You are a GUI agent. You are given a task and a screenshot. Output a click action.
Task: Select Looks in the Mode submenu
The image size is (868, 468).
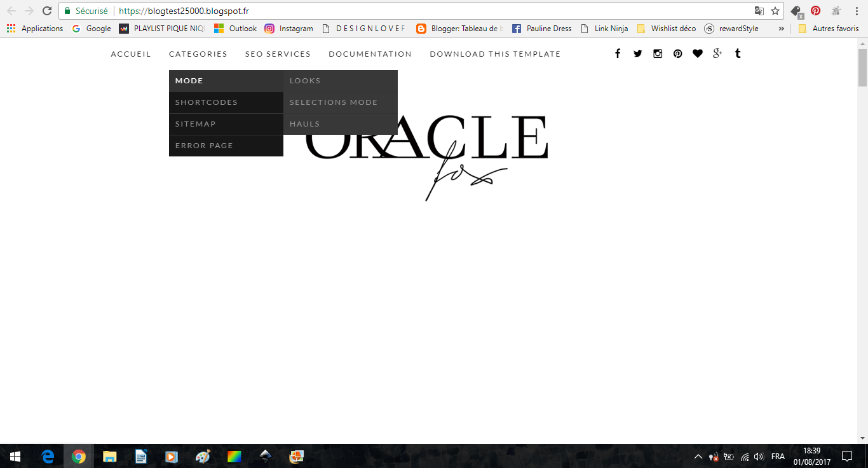(x=305, y=81)
